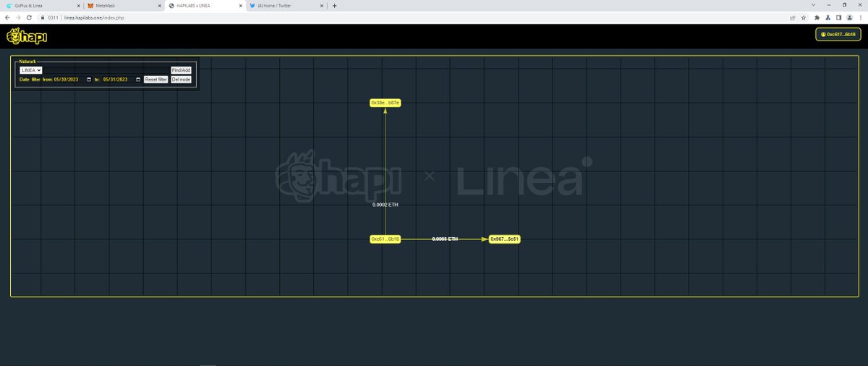Go back in browser history
The width and height of the screenshot is (868, 366).
coord(7,17)
